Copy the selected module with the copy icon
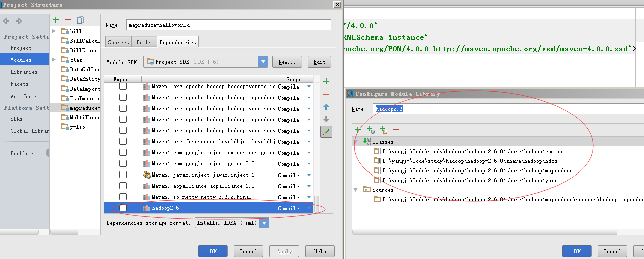The width and height of the screenshot is (644, 259). pos(80,20)
